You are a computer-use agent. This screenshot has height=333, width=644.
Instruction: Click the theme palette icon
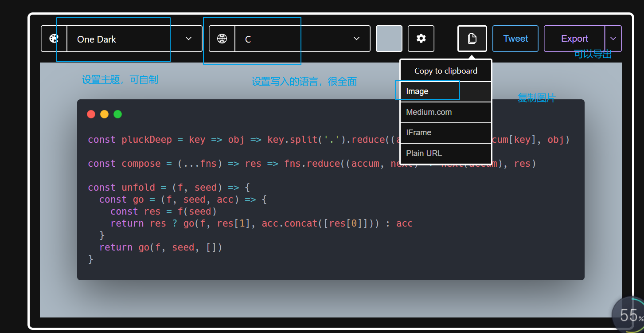(x=54, y=39)
